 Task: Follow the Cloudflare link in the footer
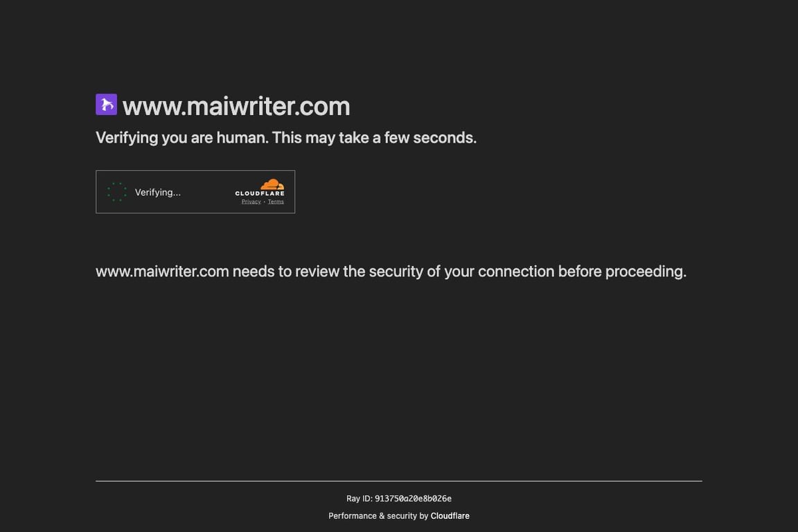(x=450, y=515)
